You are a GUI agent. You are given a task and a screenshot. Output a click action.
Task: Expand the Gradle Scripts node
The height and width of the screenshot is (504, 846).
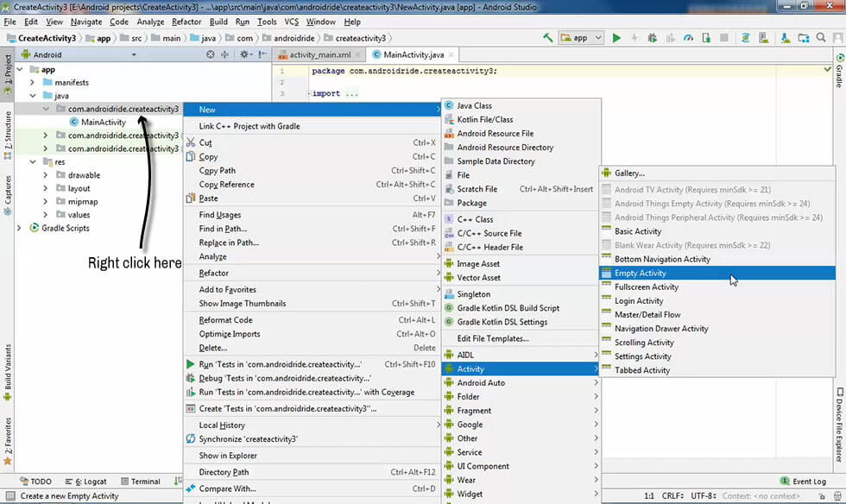[x=19, y=228]
